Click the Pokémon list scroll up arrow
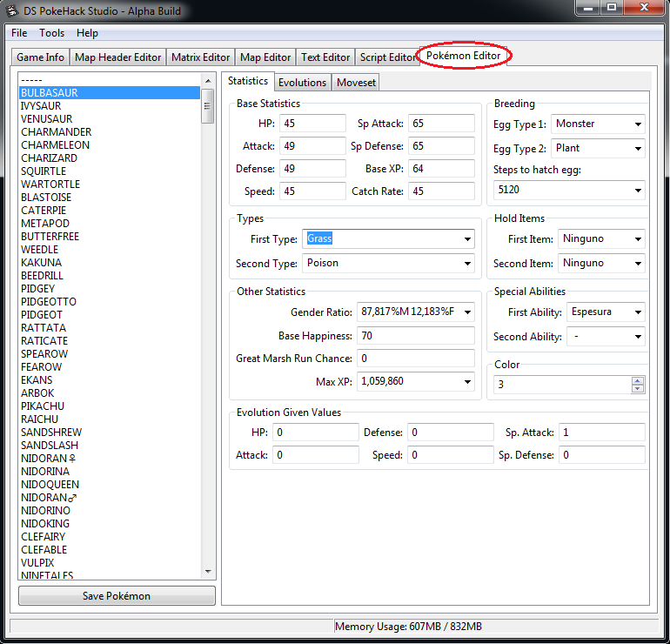This screenshot has width=670, height=644. point(208,81)
